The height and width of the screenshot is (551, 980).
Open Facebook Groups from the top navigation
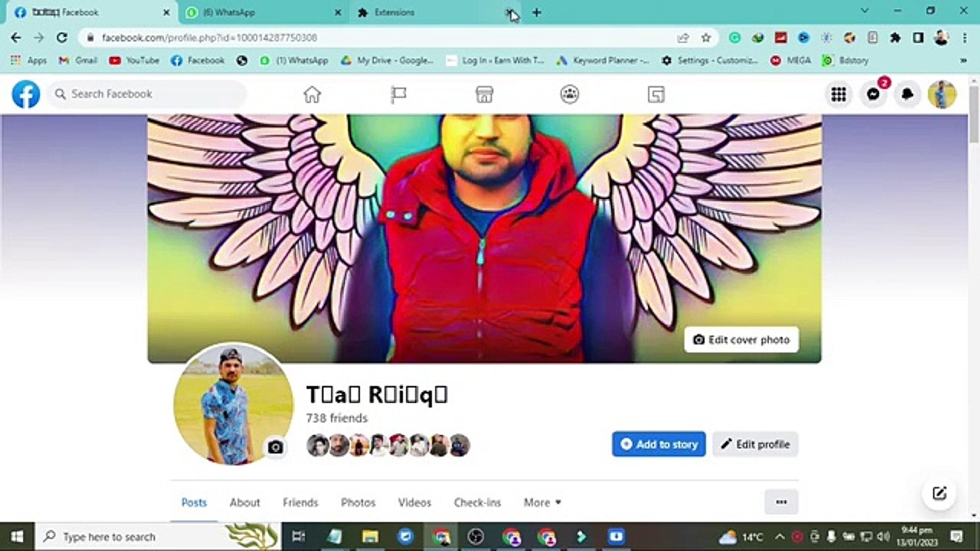coord(569,94)
